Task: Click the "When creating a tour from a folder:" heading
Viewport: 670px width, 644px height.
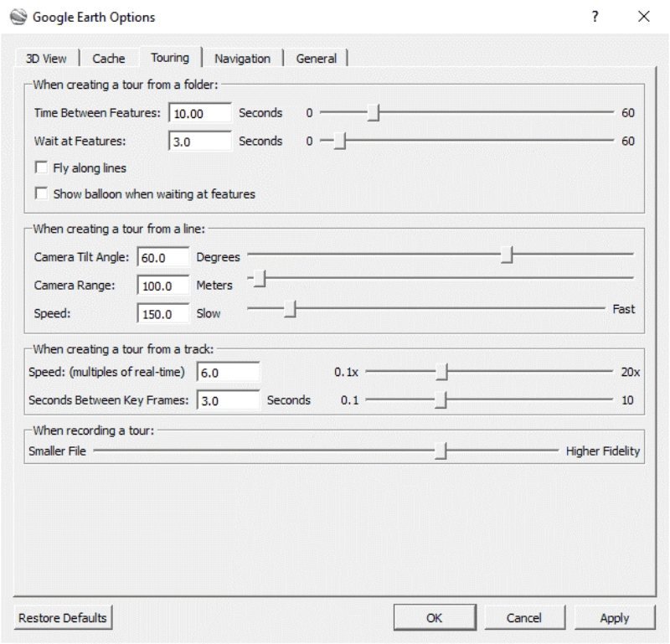Action: click(x=126, y=85)
